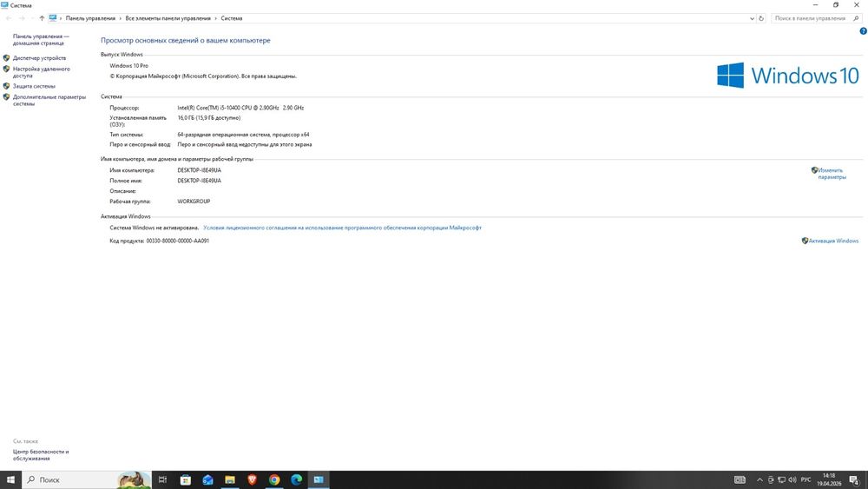Open File Explorer from taskbar
The height and width of the screenshot is (489, 868).
[x=230, y=479]
